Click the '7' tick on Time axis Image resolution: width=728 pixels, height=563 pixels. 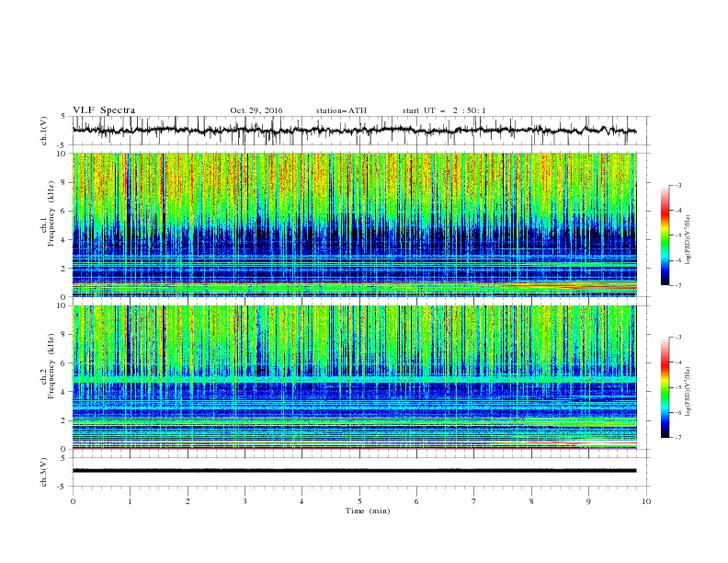[474, 501]
